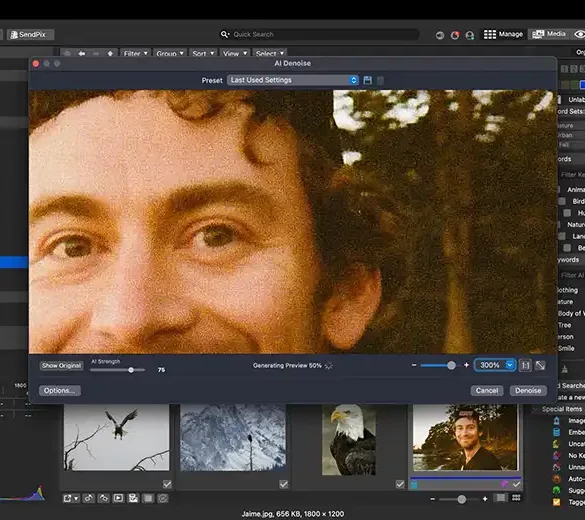This screenshot has width=585, height=520.
Task: Set preview zoom to 1:1 in AI Denoise
Action: [x=525, y=365]
